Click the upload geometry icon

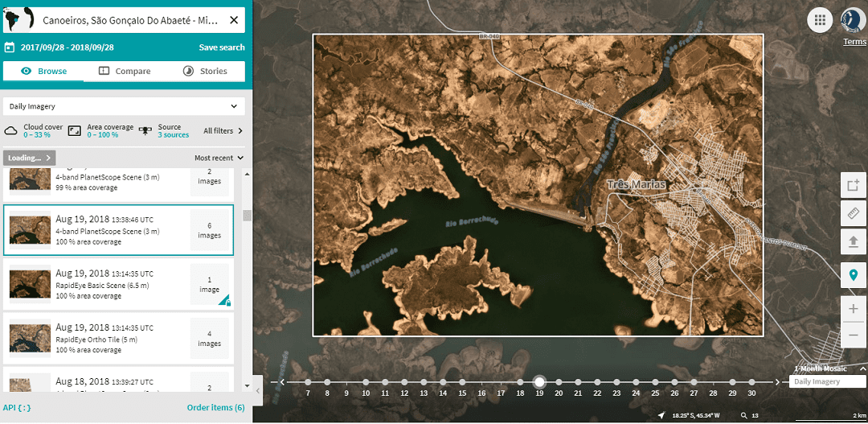853,241
